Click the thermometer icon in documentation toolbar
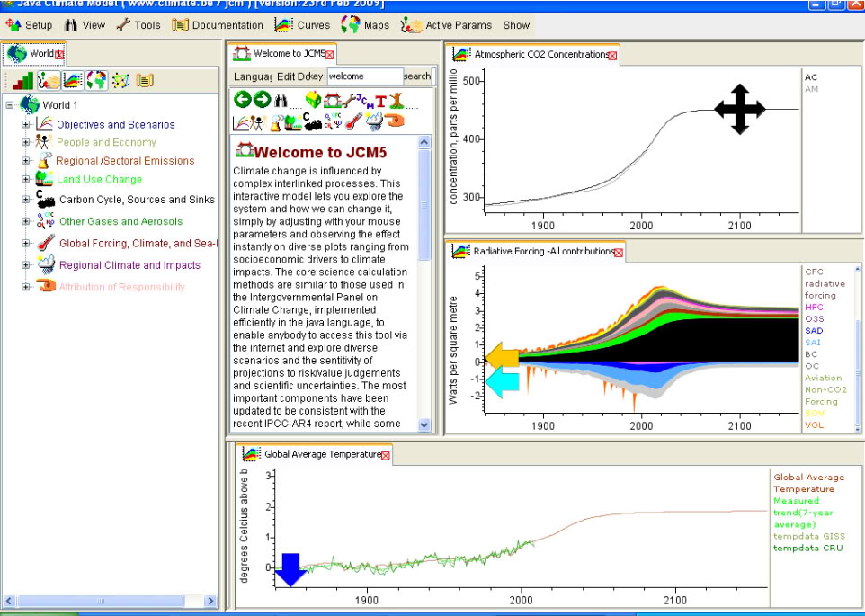The width and height of the screenshot is (865, 616). pos(352,121)
